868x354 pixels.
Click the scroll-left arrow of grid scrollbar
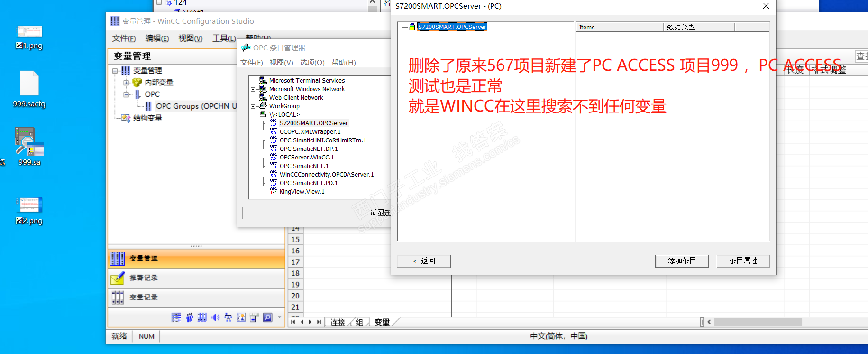[x=709, y=322]
